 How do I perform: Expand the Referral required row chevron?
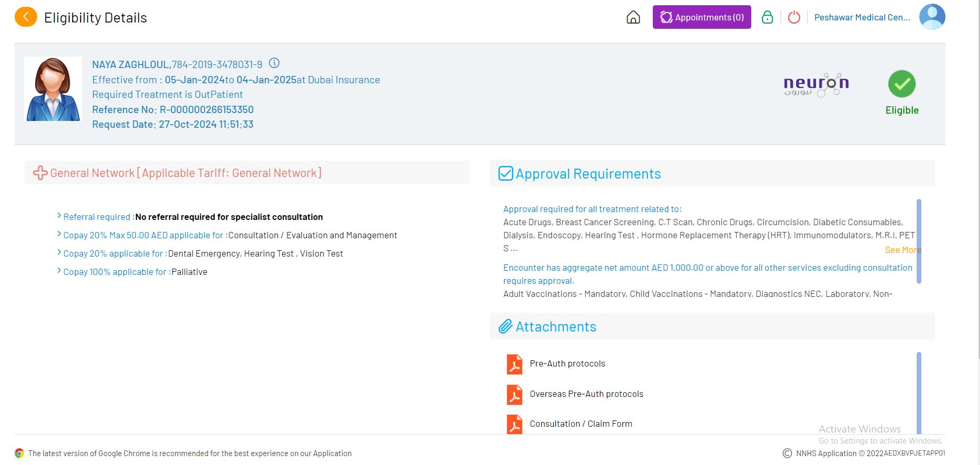pos(59,216)
